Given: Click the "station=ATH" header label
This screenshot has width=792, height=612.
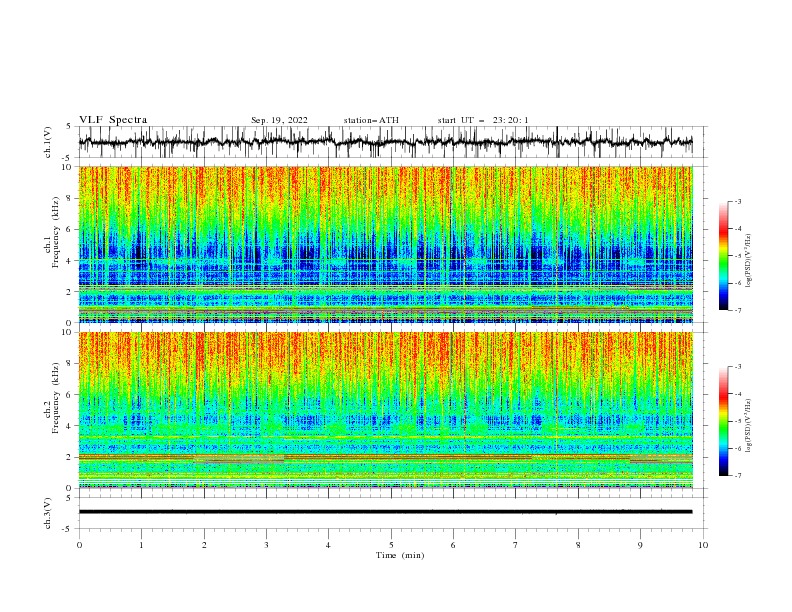Looking at the screenshot, I should (371, 120).
